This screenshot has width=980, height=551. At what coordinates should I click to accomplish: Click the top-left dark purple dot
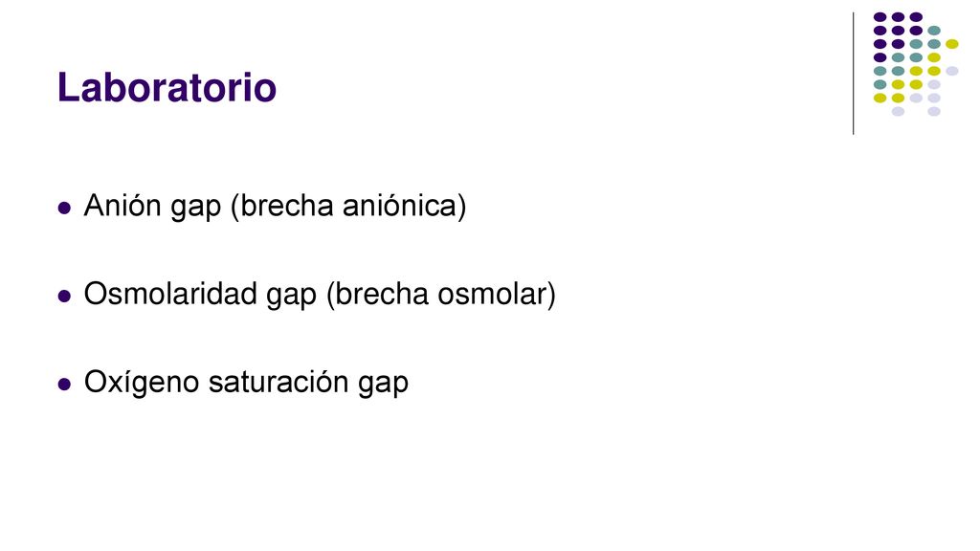880,17
